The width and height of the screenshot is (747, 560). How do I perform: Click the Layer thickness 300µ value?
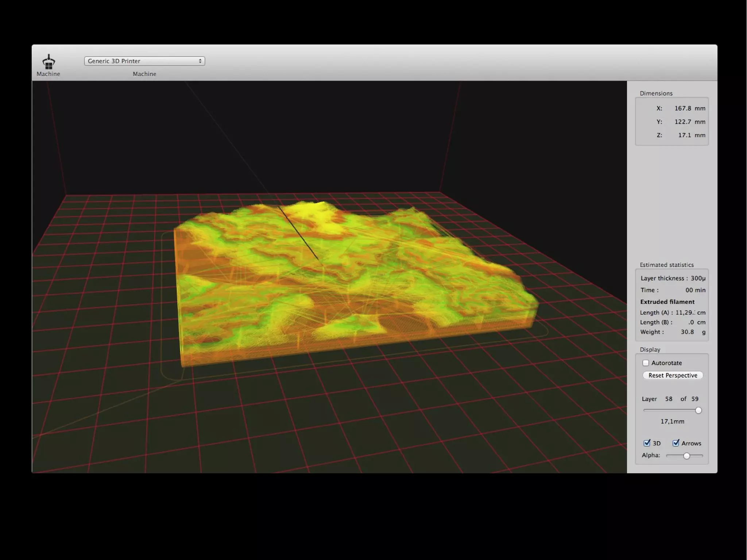point(698,278)
